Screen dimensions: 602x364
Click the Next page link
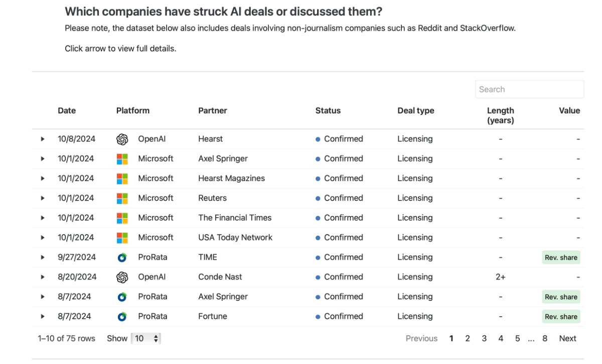[x=567, y=338]
